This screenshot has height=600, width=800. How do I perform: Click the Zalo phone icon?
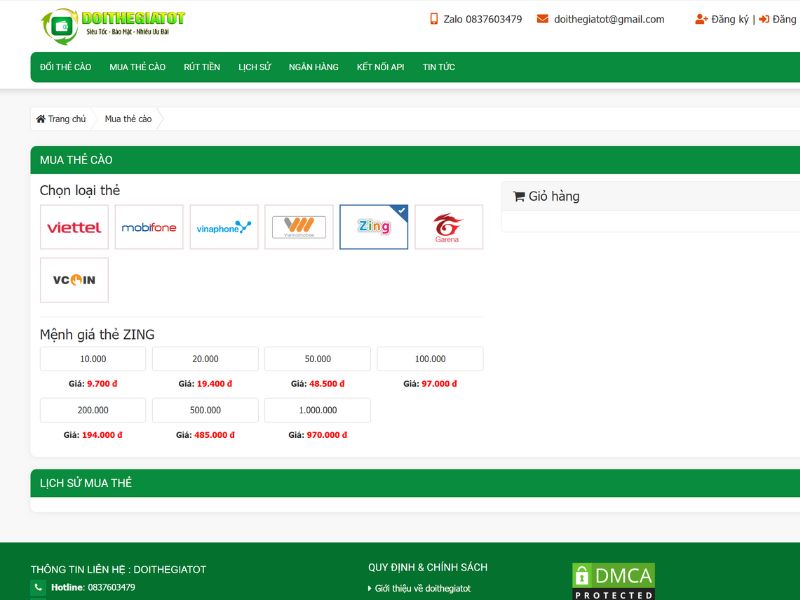[434, 19]
